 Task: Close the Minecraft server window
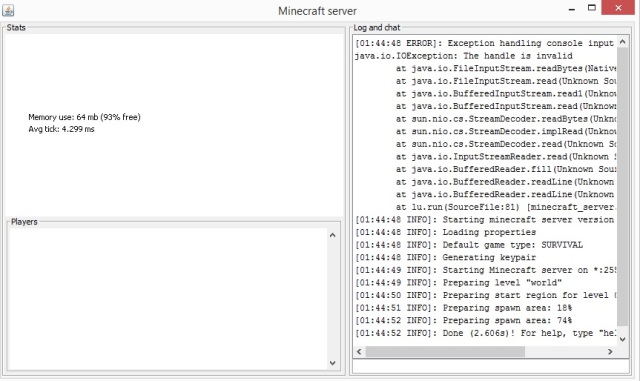(x=618, y=8)
